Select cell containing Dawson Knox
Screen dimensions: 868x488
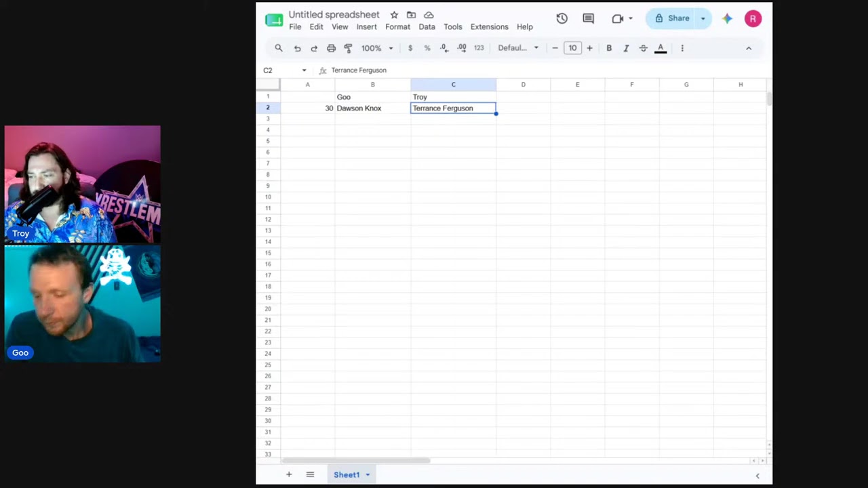point(372,108)
